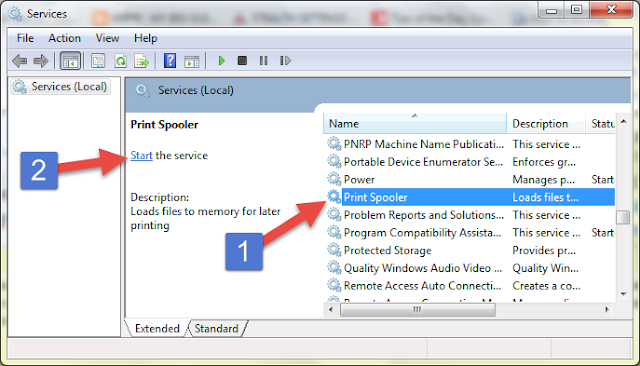Click gear icon beside Problem Reports
Screen dimensions: 640x366
coord(334,215)
